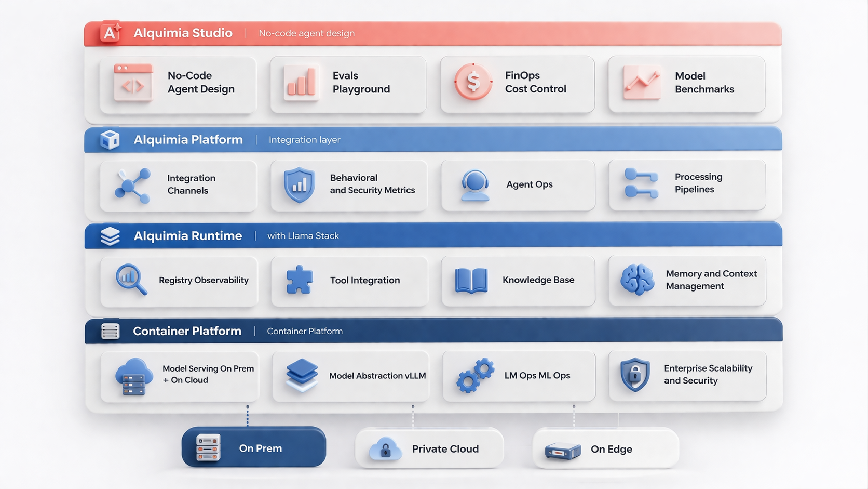Click the Model Abstraction vLLM layers icon
The height and width of the screenshot is (489, 868).
click(x=302, y=375)
